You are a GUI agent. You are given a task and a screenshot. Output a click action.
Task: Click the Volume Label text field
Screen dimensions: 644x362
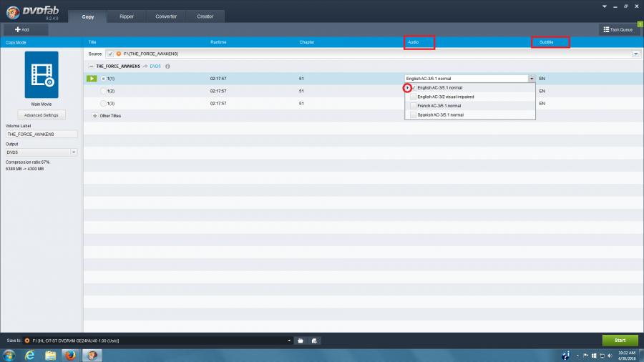click(42, 134)
